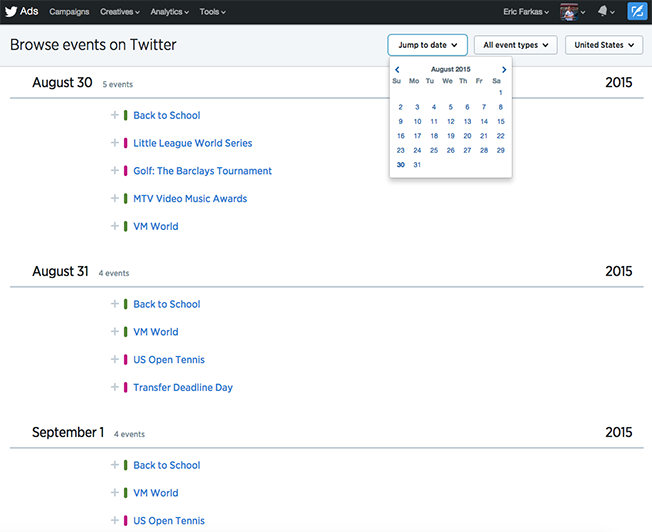Screen dimensions: 652x532
Task: Expand Little League World Series plus icon
Action: [114, 143]
